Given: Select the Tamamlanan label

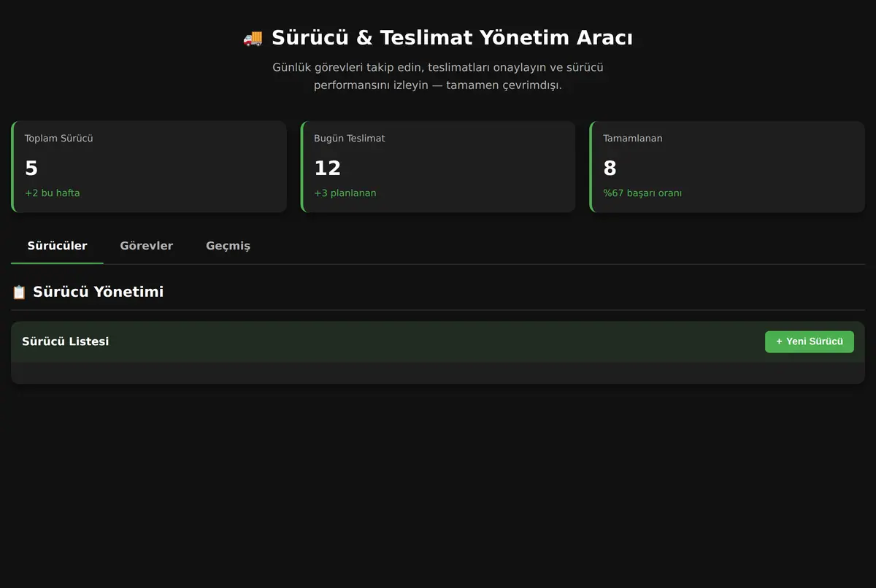Looking at the screenshot, I should (x=633, y=138).
